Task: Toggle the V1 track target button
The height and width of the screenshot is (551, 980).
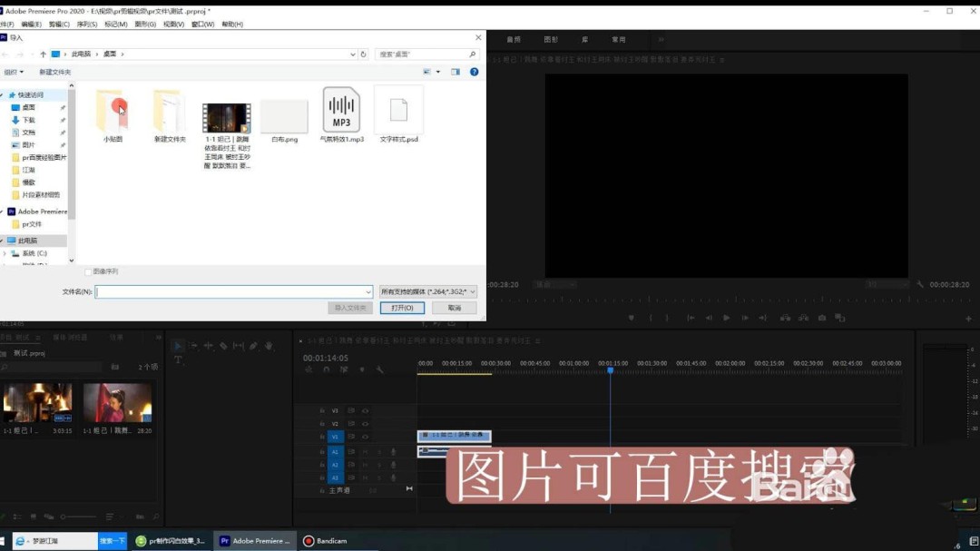Action: 335,437
